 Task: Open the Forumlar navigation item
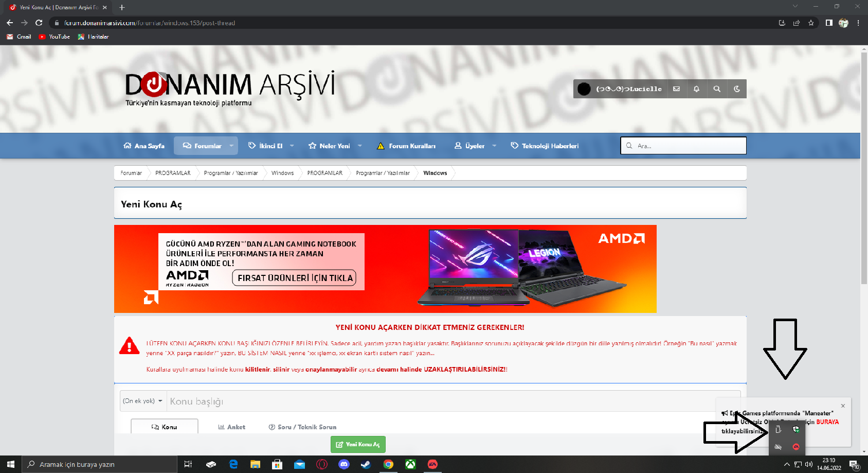tap(202, 146)
